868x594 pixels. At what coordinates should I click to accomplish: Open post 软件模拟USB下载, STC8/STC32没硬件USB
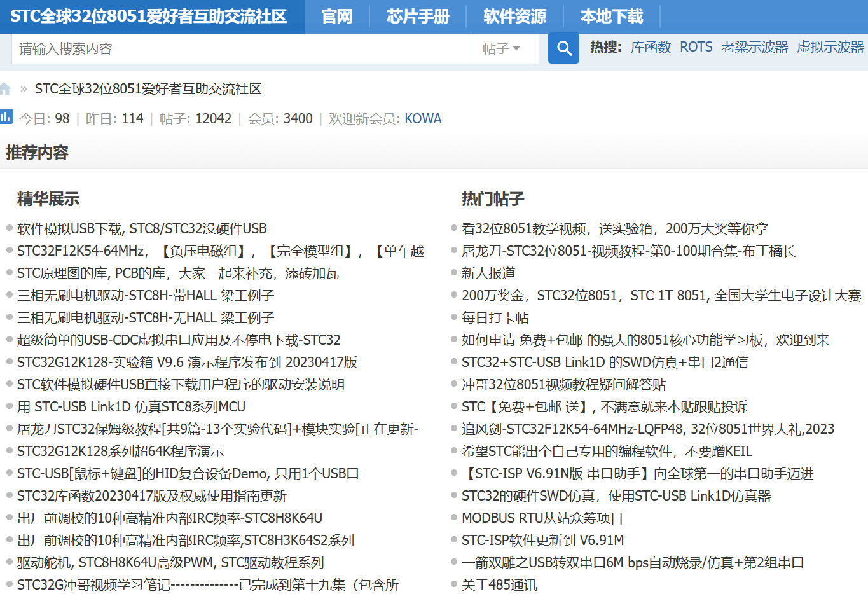(x=142, y=228)
